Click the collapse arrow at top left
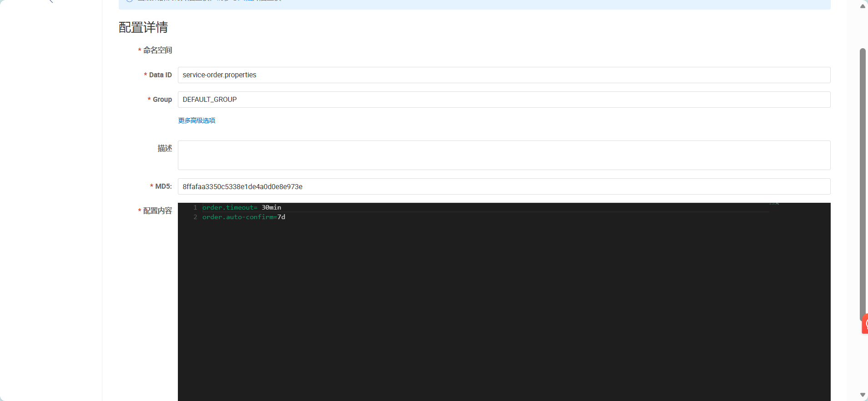The height and width of the screenshot is (401, 868). point(51,1)
